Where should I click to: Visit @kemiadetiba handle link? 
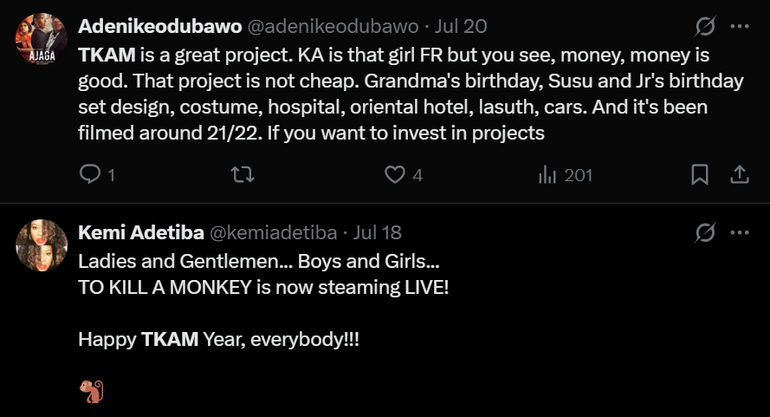pyautogui.click(x=273, y=233)
